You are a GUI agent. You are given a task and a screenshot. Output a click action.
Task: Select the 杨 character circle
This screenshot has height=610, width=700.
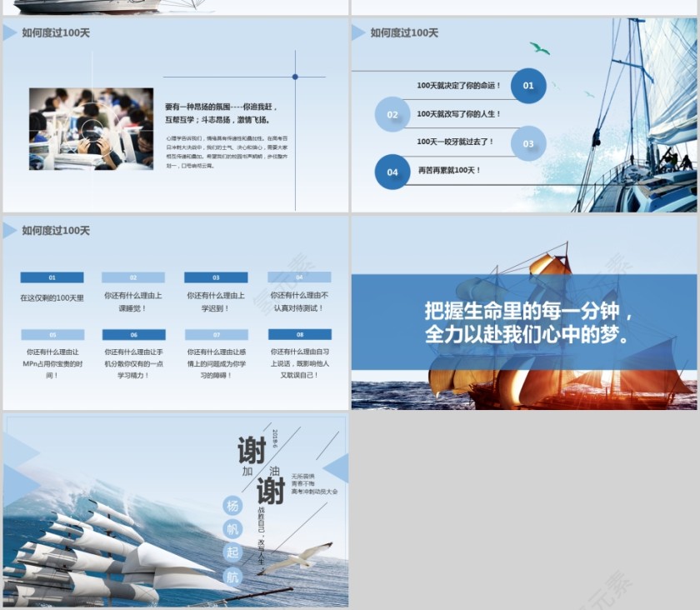tap(232, 506)
